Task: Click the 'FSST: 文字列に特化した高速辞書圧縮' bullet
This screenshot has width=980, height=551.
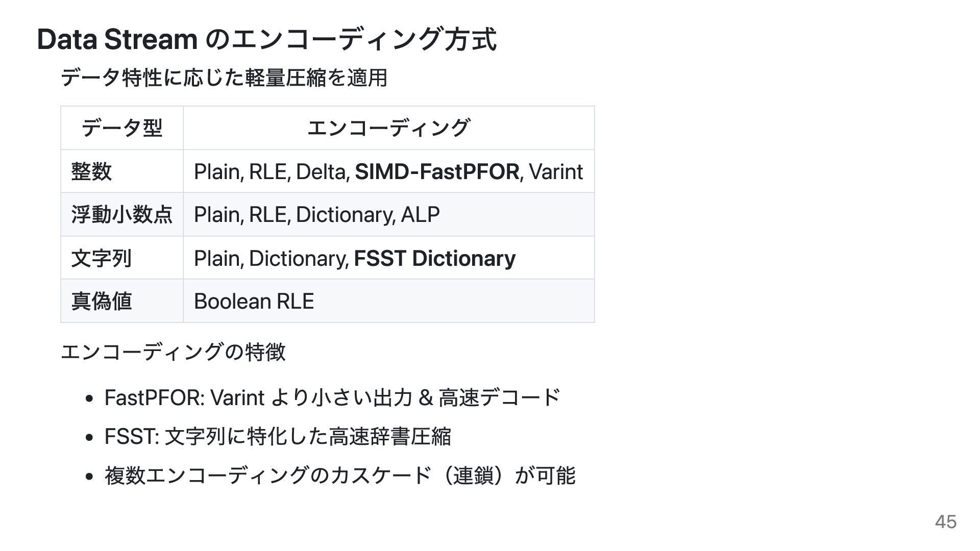Action: coord(278,436)
